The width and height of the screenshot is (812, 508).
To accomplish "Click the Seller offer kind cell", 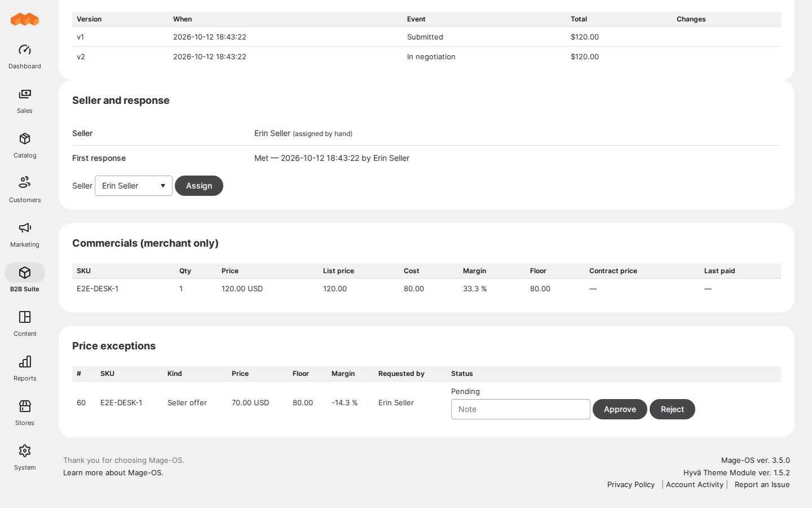I will [x=187, y=403].
